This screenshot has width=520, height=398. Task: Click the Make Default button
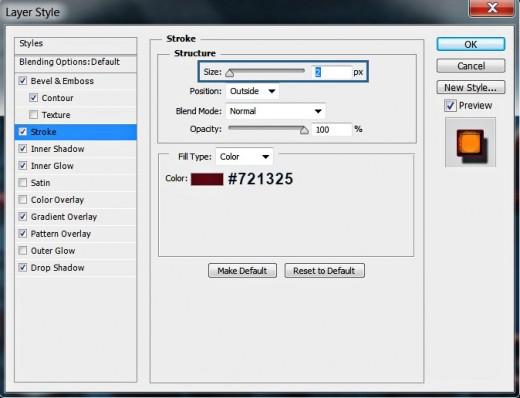(242, 271)
